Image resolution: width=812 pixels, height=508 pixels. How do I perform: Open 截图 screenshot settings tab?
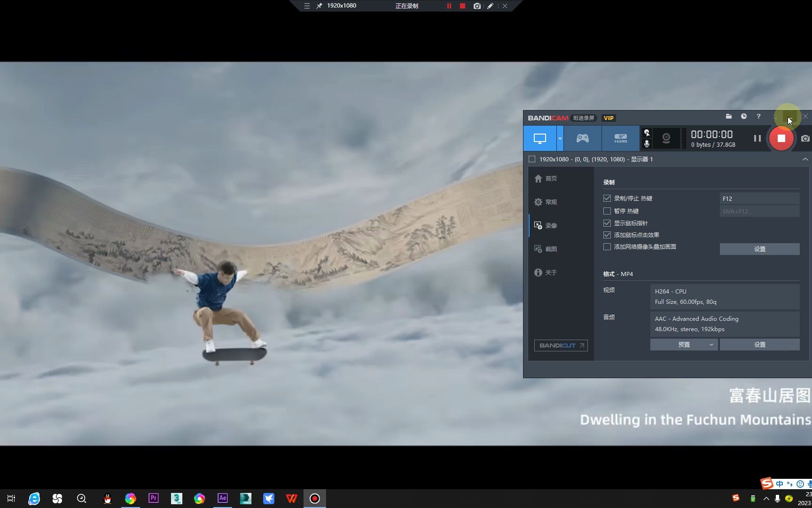(546, 249)
